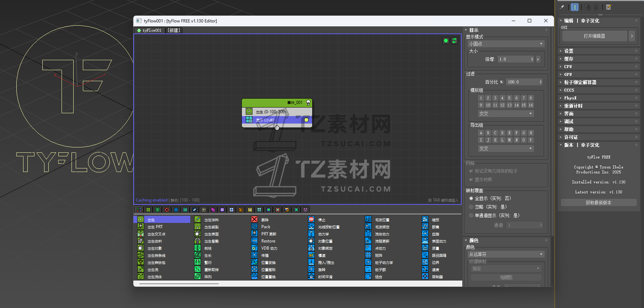Click the 百分比 100.0 value field
Viewport: 644px width, 308px height.
click(522, 82)
